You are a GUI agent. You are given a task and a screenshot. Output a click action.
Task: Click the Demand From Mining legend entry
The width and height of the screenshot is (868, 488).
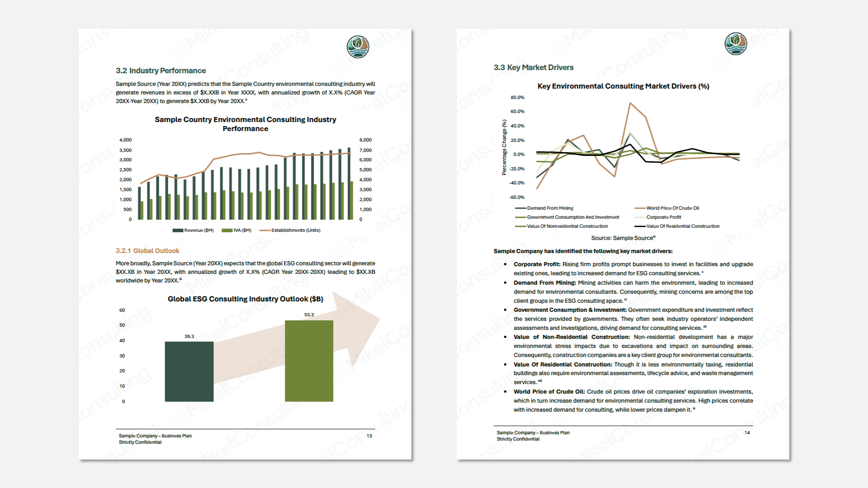550,208
